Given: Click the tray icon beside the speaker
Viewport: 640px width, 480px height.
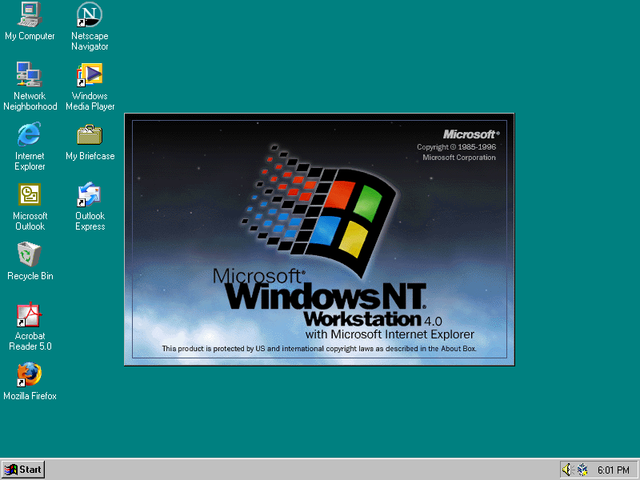Looking at the screenshot, I should [x=582, y=470].
